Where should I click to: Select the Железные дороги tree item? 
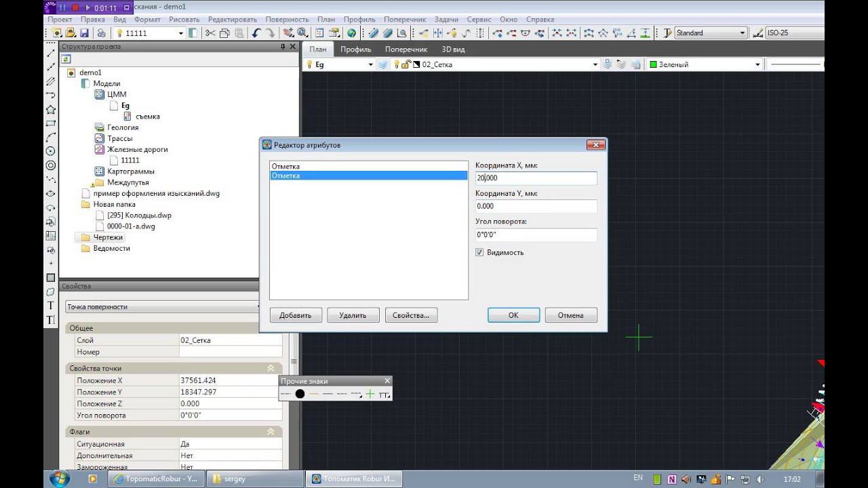point(137,149)
